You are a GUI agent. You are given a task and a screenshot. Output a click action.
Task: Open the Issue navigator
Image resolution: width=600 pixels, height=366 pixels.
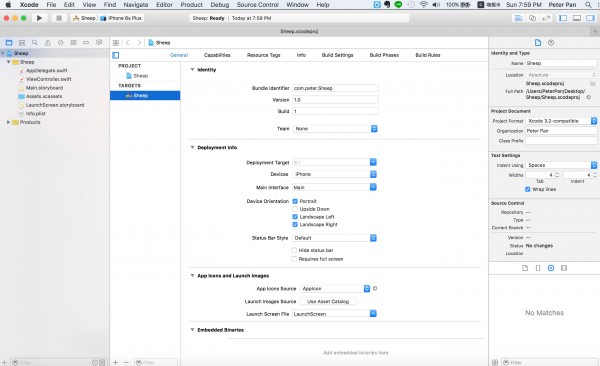[47, 42]
